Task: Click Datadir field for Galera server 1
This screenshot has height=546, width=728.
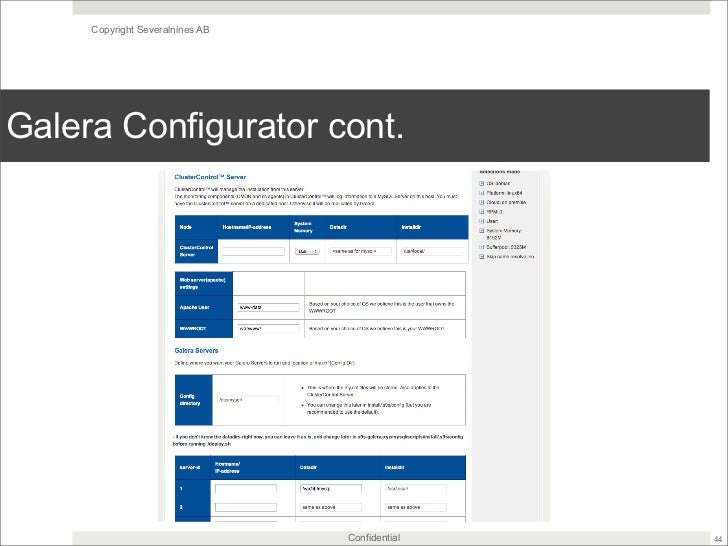Action: pyautogui.click(x=331, y=489)
